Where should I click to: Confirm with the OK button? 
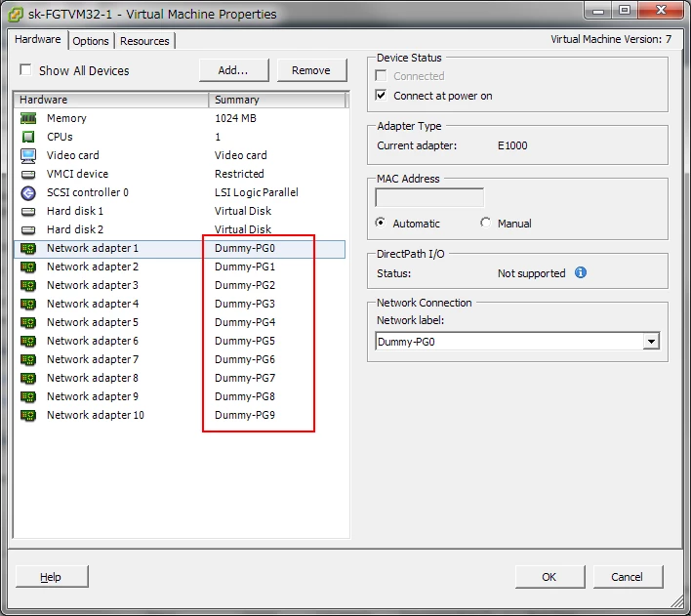tap(549, 577)
